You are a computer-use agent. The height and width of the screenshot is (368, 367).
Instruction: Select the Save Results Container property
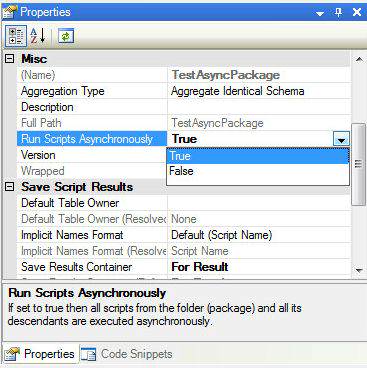pos(92,267)
